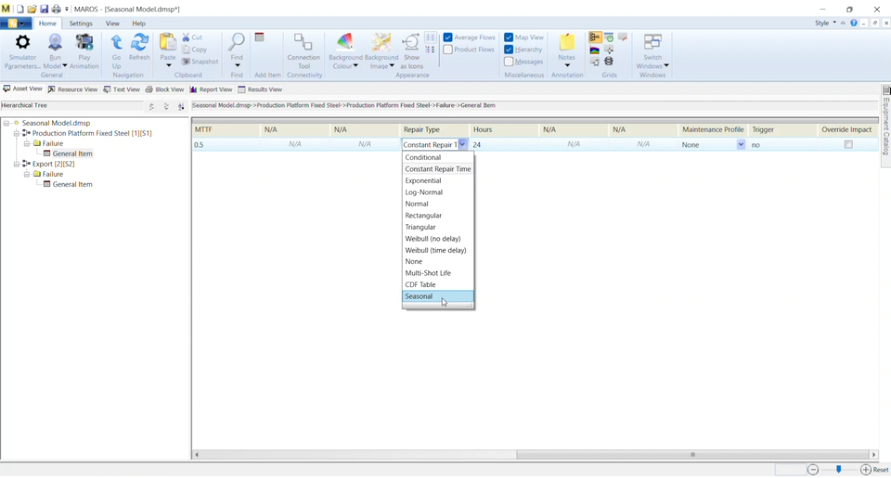Click the zoom in plus button
This screenshot has height=478, width=891.
(x=865, y=469)
